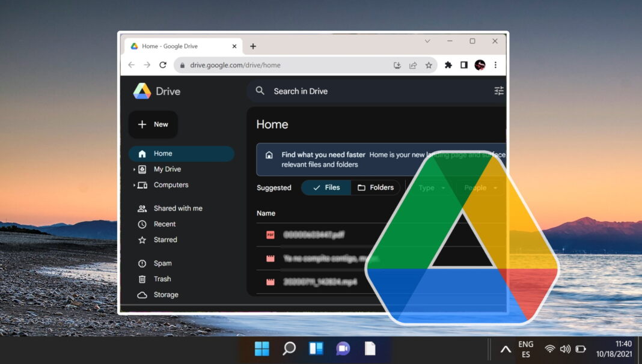Expand the My Drive tree arrow
The width and height of the screenshot is (642, 364).
click(x=134, y=169)
